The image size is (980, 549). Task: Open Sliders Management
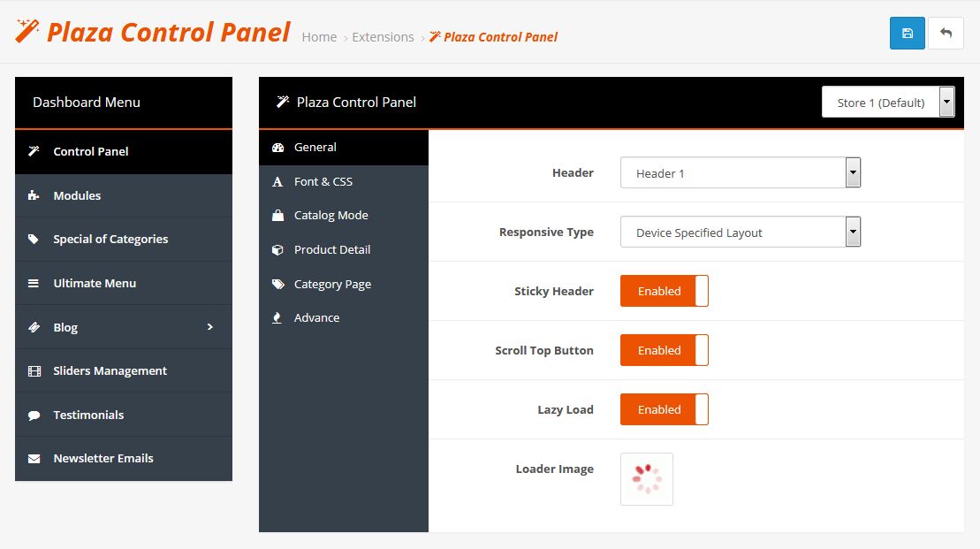(124, 370)
